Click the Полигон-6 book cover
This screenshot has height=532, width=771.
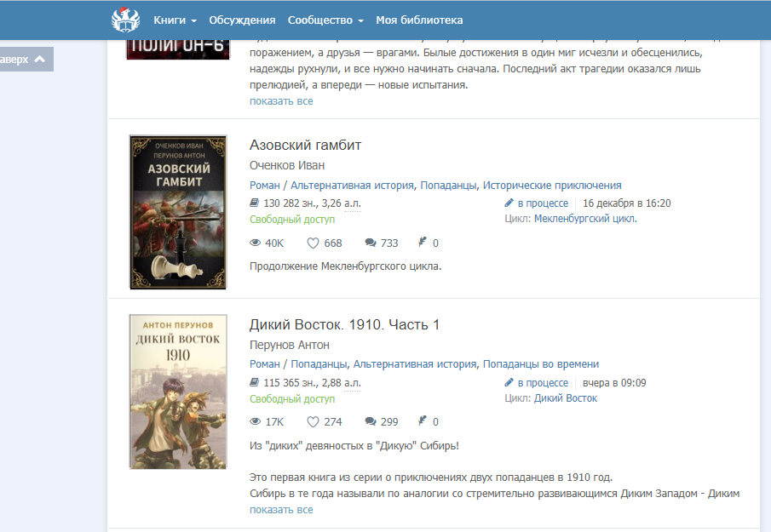[178, 49]
